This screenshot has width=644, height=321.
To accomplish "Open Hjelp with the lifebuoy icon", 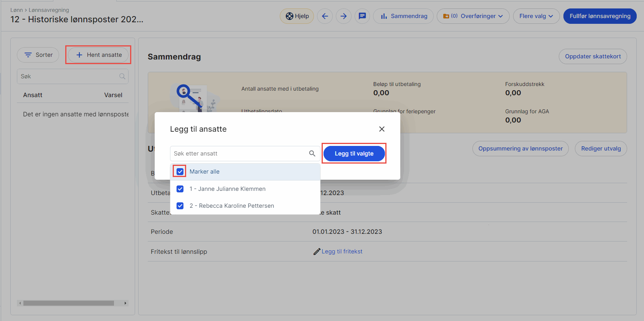I will click(x=297, y=16).
